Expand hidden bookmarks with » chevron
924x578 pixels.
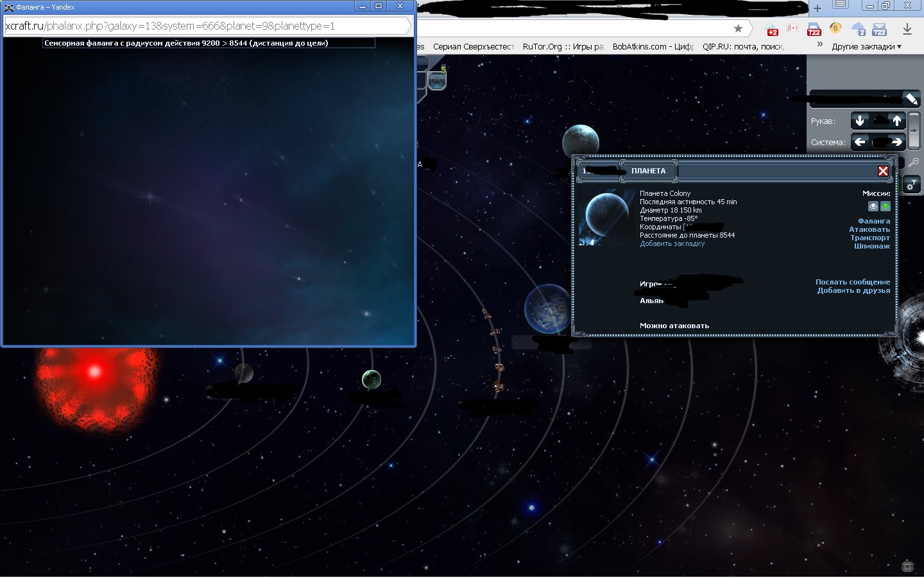[x=819, y=45]
